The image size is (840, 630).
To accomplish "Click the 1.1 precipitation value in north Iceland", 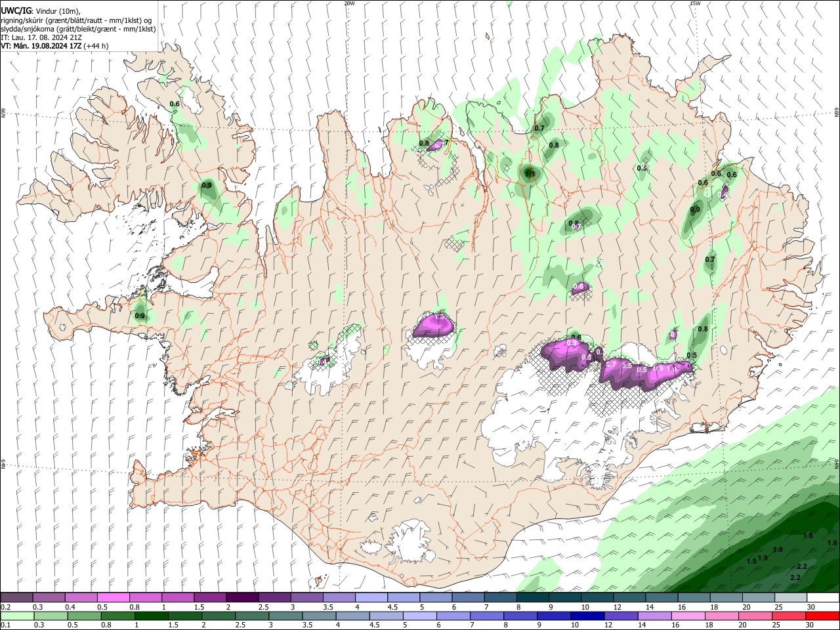I will (530, 174).
